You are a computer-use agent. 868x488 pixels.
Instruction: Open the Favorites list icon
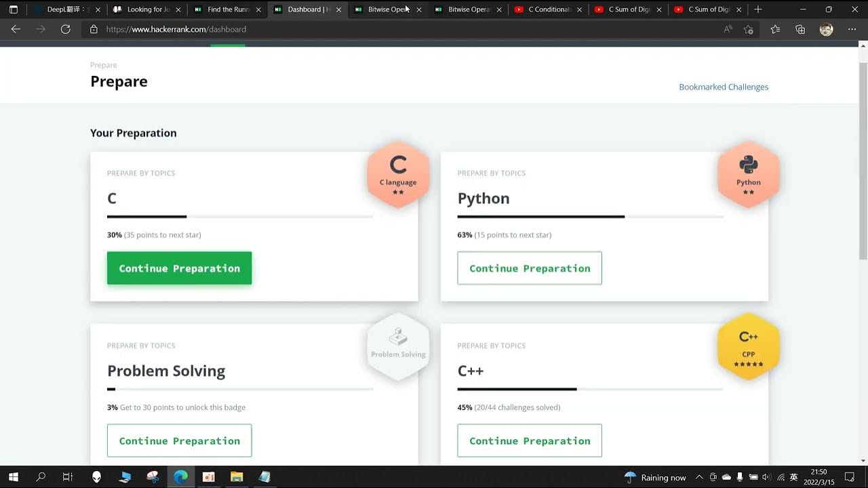775,29
